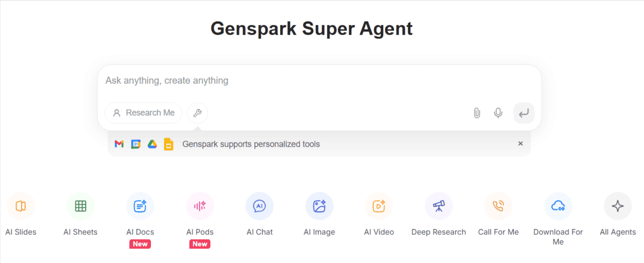Click the 'AI Chat' label

point(259,232)
